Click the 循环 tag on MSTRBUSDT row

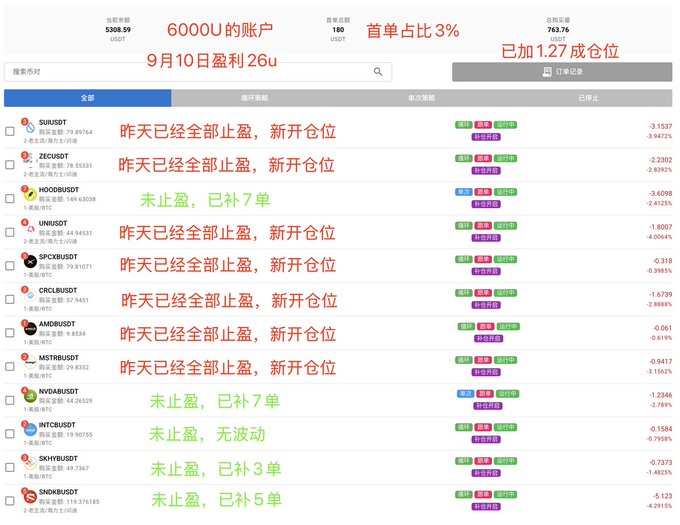tap(464, 360)
